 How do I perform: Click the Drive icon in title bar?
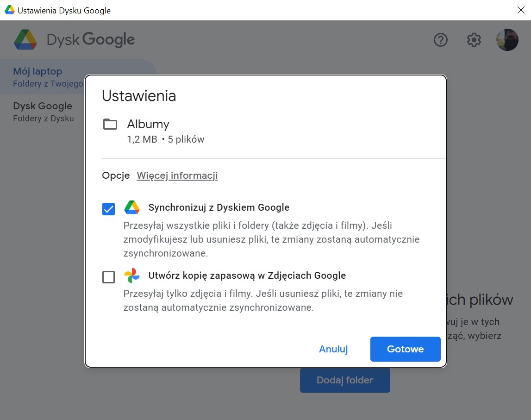pos(9,10)
